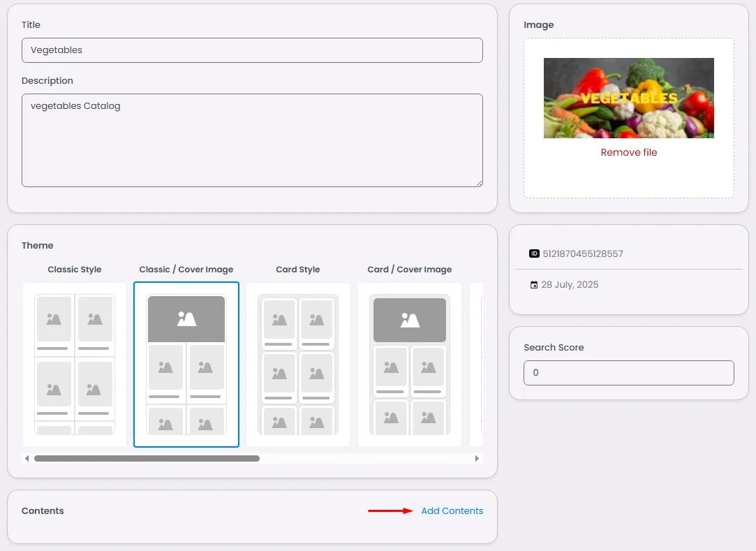Click the horizontal theme scrollbar thumb
Image resolution: width=756 pixels, height=551 pixels.
147,458
